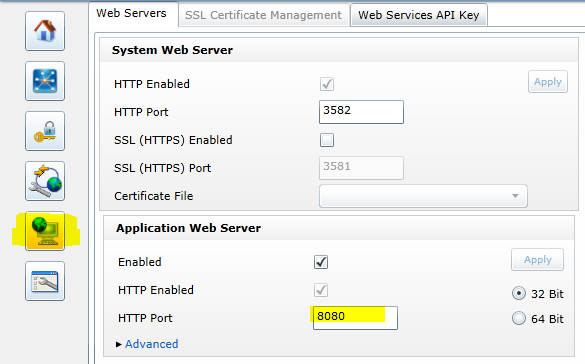This screenshot has width=585, height=364.
Task: Click the SSL (HTTPS) Port label
Action: tap(163, 168)
